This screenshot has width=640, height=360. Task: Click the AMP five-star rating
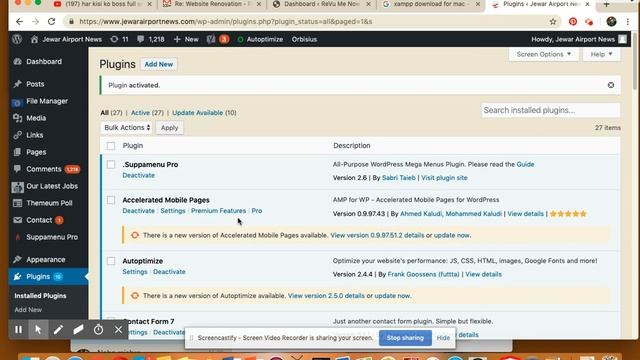coord(568,214)
